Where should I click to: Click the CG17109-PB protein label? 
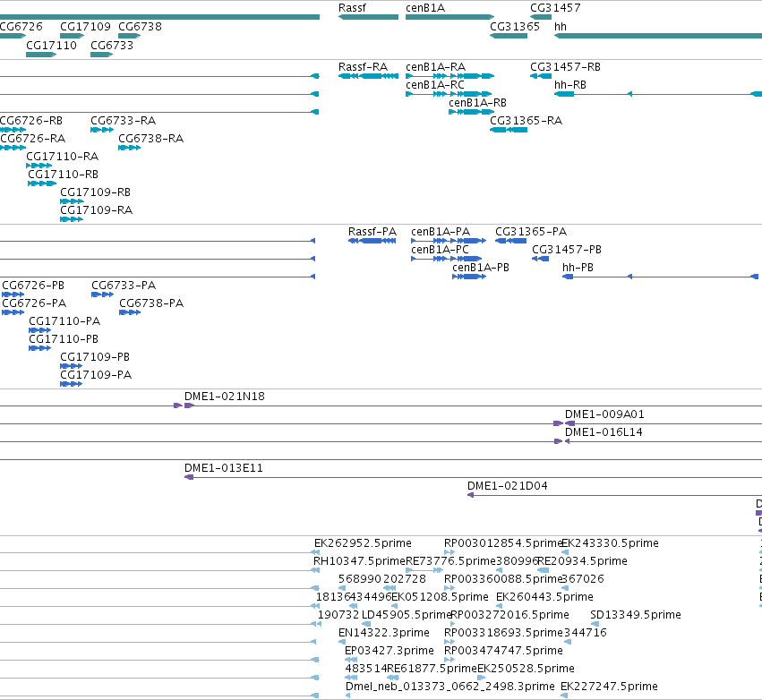pyautogui.click(x=95, y=357)
